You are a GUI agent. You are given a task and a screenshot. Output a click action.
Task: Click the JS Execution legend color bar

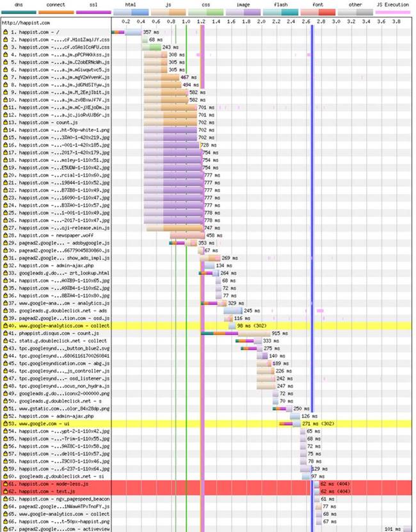coord(393,12)
